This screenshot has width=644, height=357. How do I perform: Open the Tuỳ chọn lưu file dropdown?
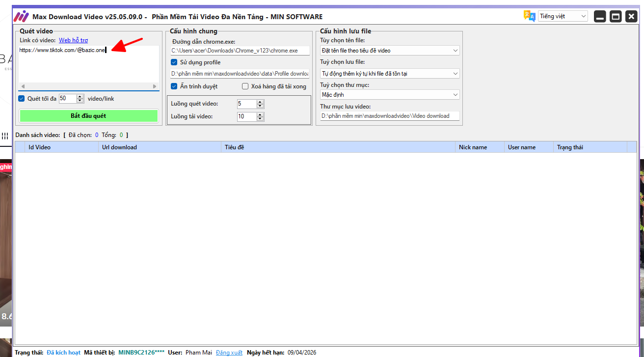pos(389,74)
